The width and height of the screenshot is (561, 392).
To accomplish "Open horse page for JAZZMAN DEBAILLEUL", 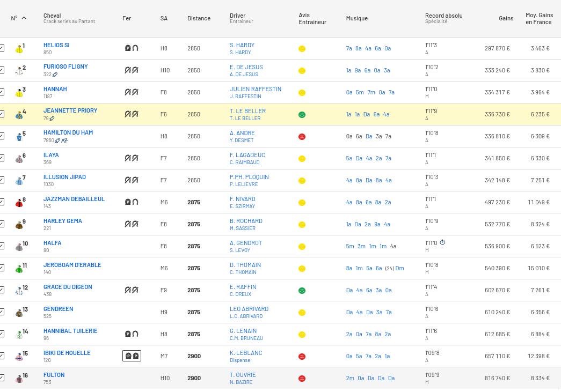I will (74, 199).
